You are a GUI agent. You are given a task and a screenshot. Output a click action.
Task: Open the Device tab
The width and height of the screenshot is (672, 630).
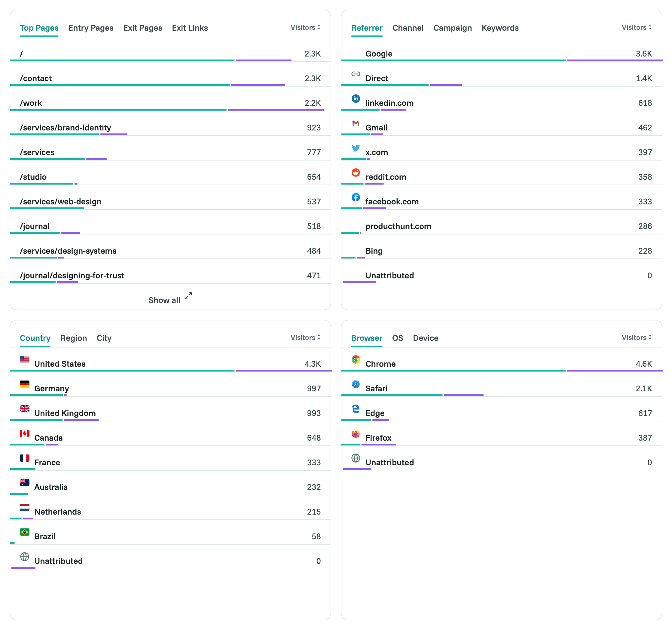point(426,338)
